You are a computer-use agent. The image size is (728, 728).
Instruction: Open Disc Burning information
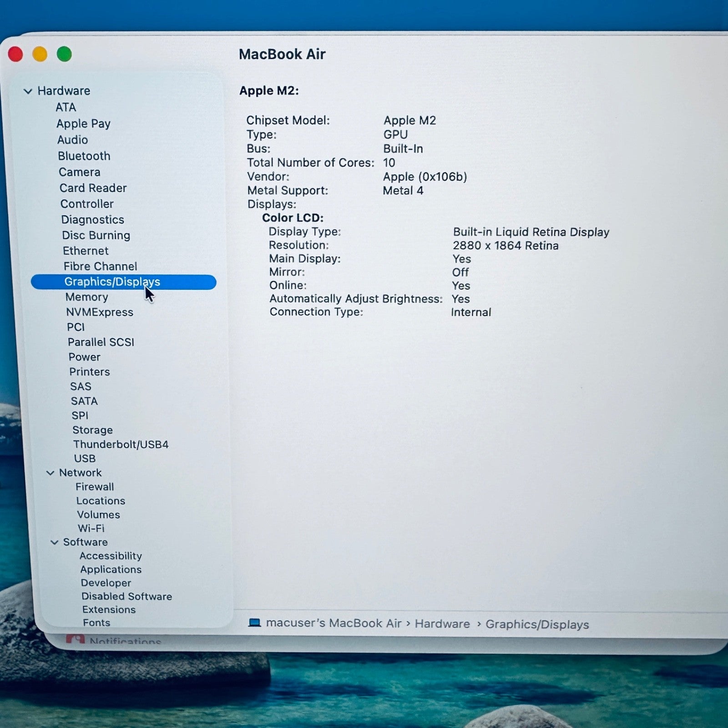(x=96, y=235)
